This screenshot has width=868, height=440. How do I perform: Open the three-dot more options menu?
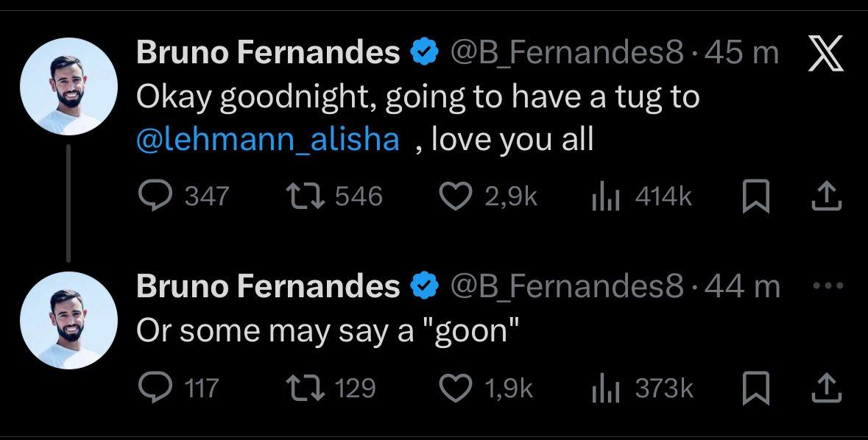pyautogui.click(x=826, y=287)
